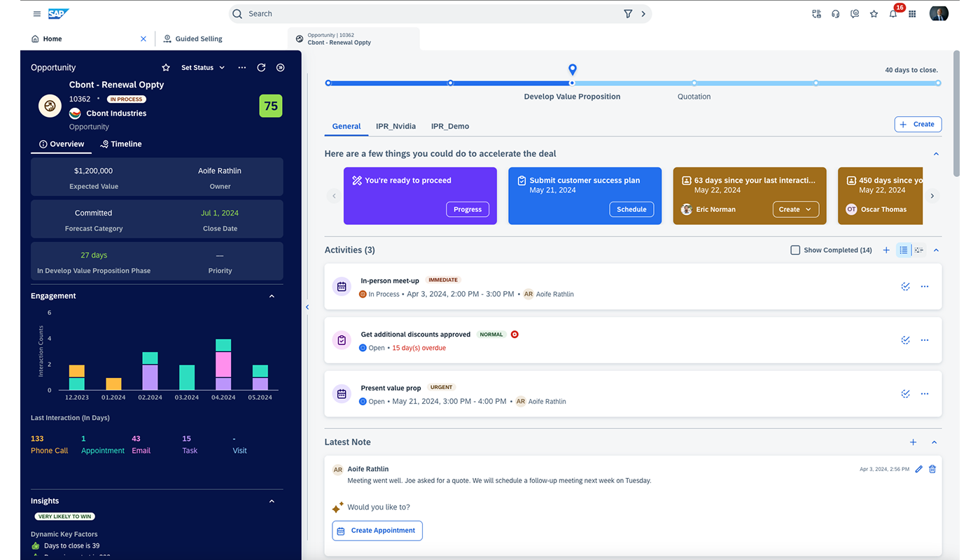The width and height of the screenshot is (980, 560).
Task: Add a new activity with plus icon
Action: pyautogui.click(x=886, y=250)
